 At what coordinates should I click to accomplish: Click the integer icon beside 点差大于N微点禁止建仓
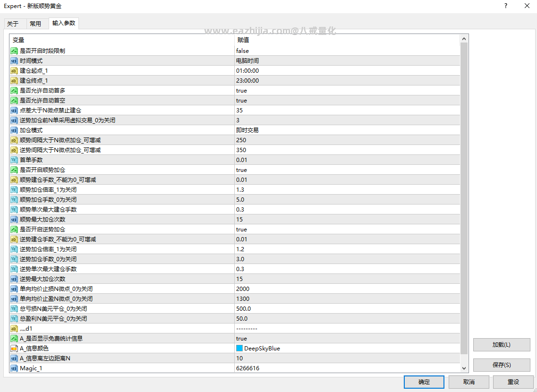pyautogui.click(x=14, y=111)
